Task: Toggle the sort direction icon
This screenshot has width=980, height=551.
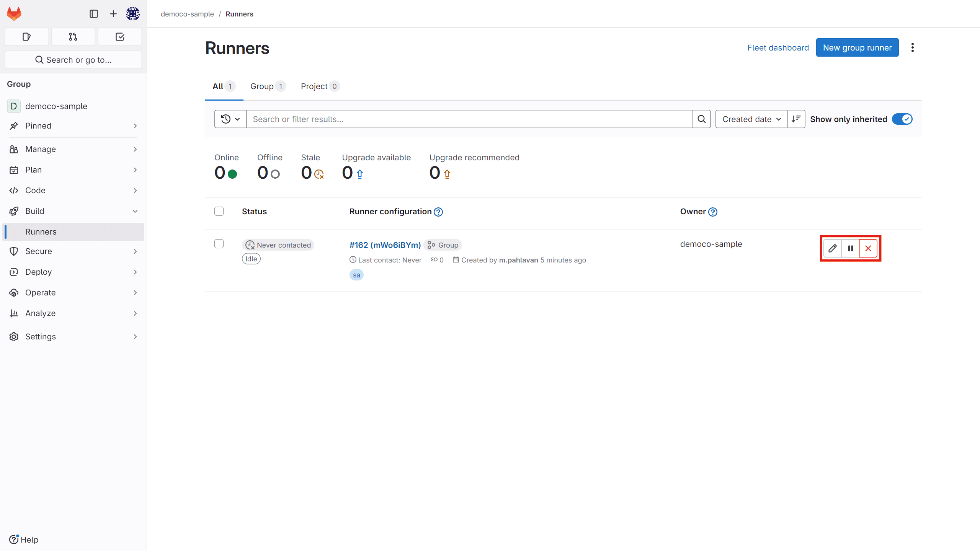Action: tap(796, 119)
